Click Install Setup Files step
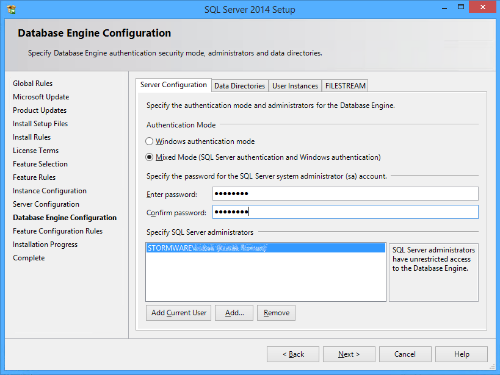Image resolution: width=500 pixels, height=375 pixels. pyautogui.click(x=40, y=124)
